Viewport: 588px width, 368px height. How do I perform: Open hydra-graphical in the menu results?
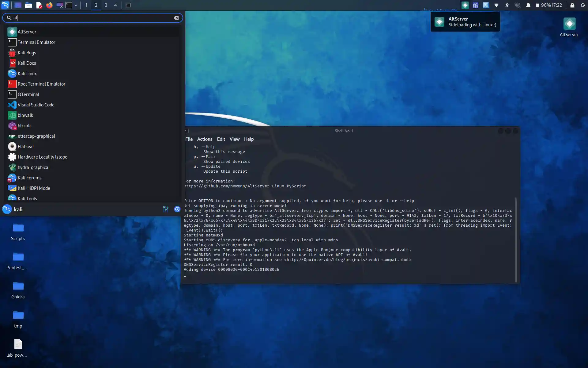(33, 167)
